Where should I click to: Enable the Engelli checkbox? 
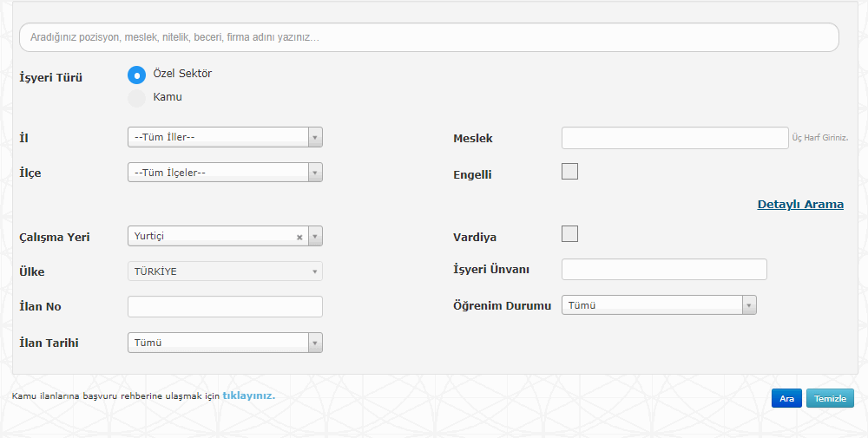(x=570, y=172)
